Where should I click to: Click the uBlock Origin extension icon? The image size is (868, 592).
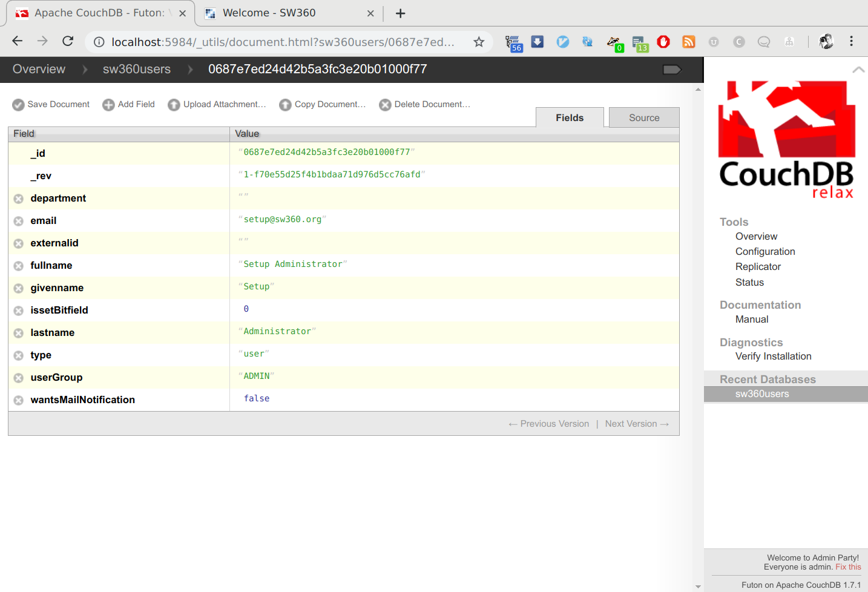click(663, 41)
